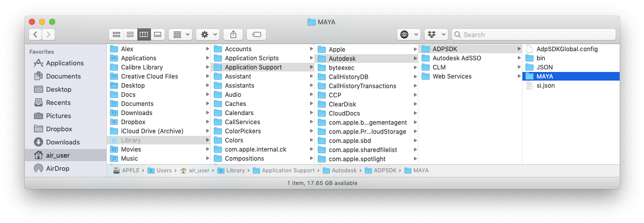Select the Application Support folder in column
This screenshot has width=644, height=223.
pos(262,67)
